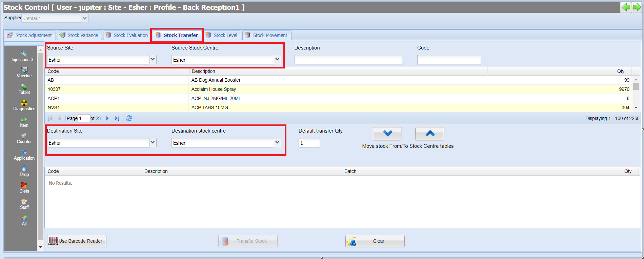Click the destination table Description column header
644x259 pixels.
coord(242,171)
